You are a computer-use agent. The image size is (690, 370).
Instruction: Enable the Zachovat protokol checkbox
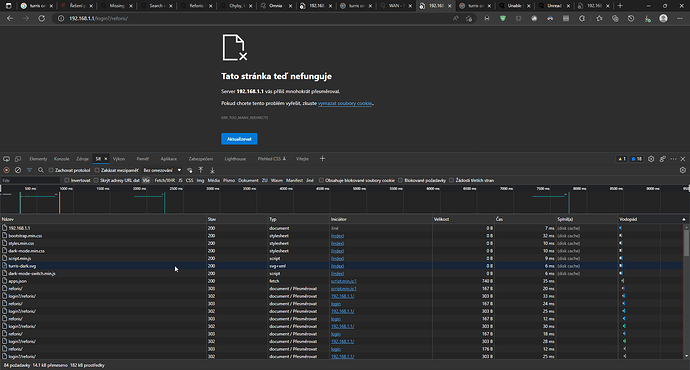pos(51,170)
